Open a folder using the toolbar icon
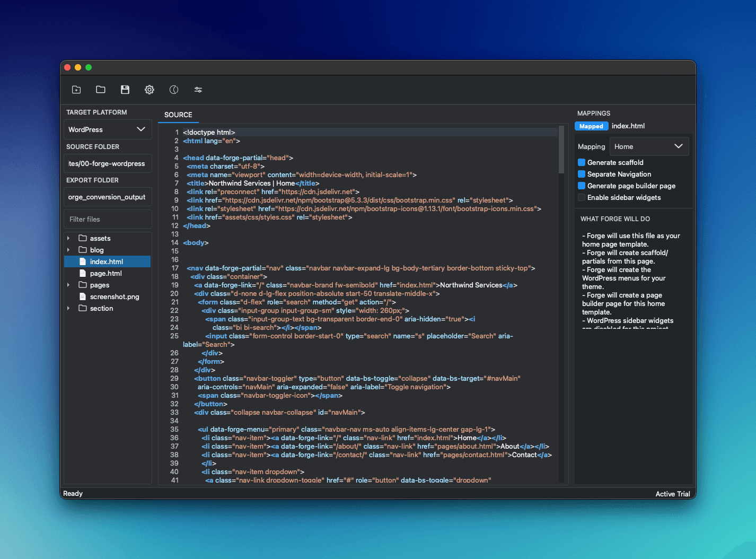The image size is (756, 559). pyautogui.click(x=100, y=90)
